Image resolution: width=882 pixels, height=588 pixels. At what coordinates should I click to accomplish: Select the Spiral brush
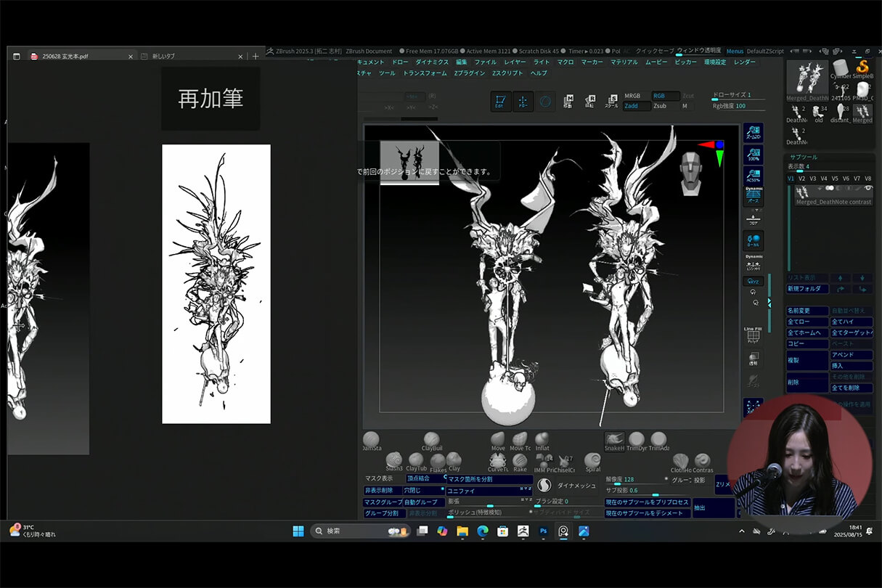[x=593, y=460]
